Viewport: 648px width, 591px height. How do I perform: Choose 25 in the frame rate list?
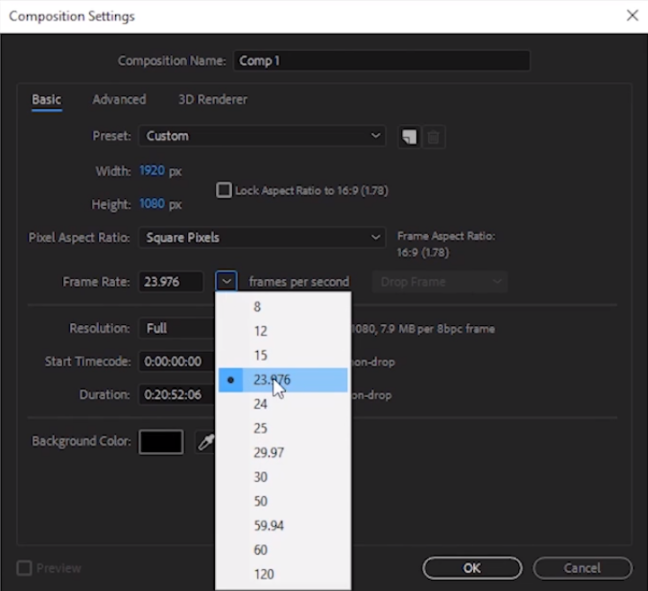coord(283,428)
